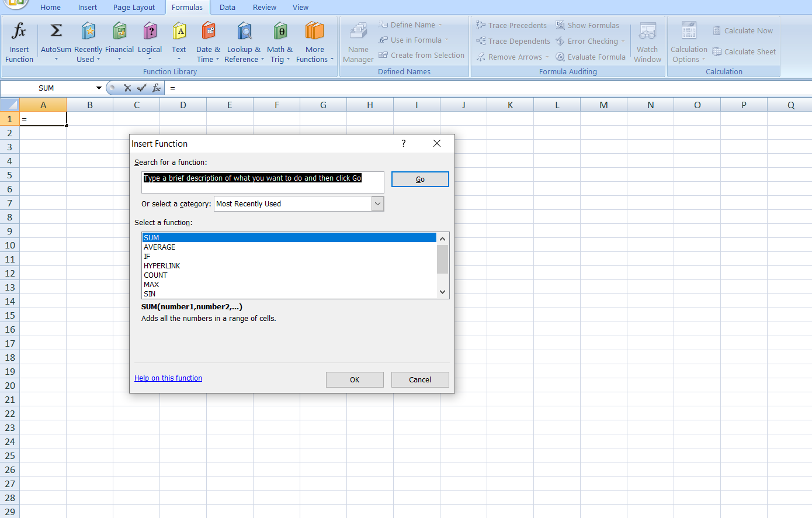Expand the AutoSum dropdown arrow
Viewport: 812px width, 518px height.
coord(56,59)
